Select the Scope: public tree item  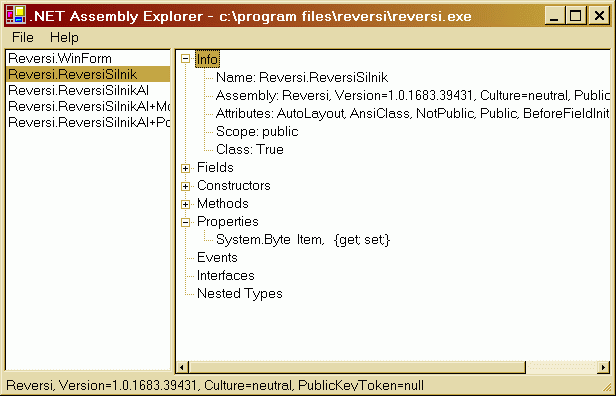[257, 132]
